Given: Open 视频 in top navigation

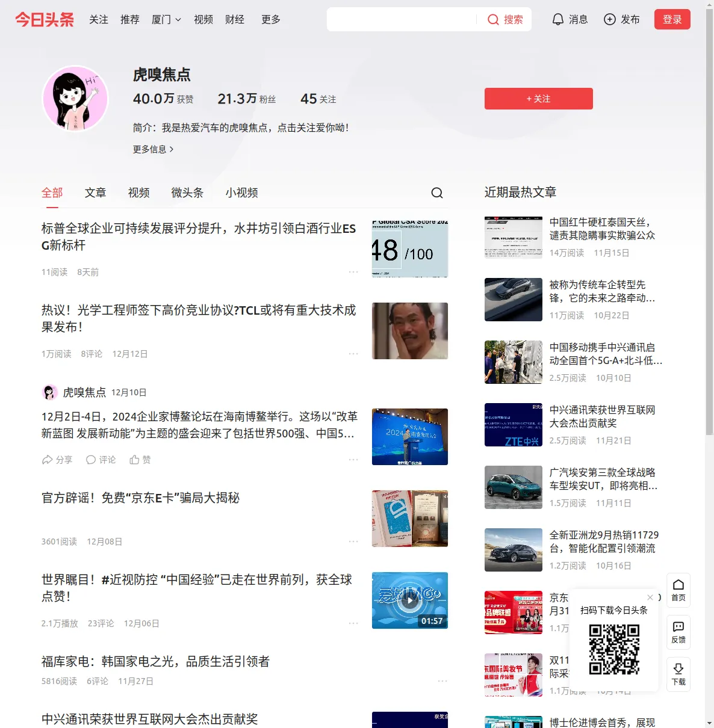Looking at the screenshot, I should coord(203,19).
